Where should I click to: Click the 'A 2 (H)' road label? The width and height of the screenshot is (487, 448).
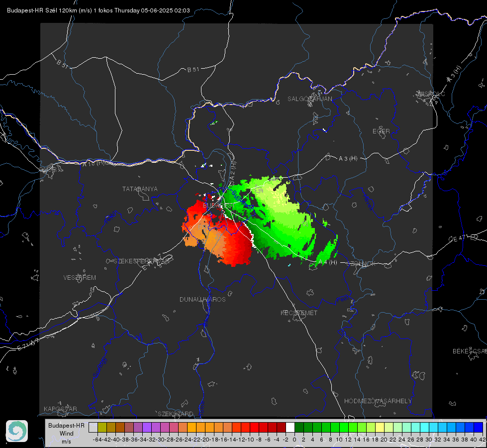[x=233, y=172]
